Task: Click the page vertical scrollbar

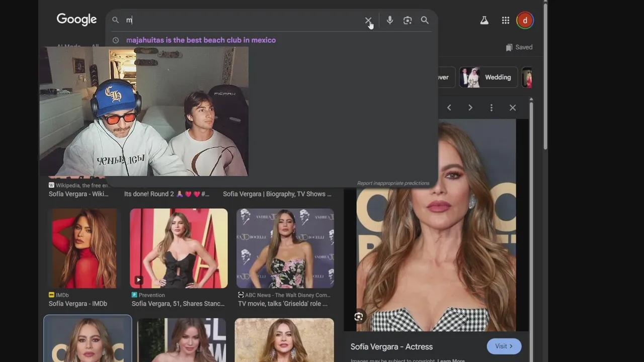Action: (x=545, y=75)
